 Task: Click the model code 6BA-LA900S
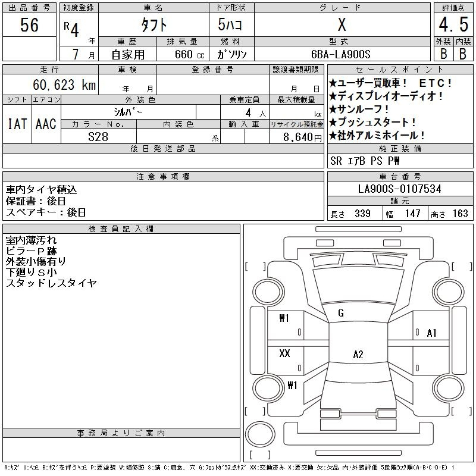[340, 54]
